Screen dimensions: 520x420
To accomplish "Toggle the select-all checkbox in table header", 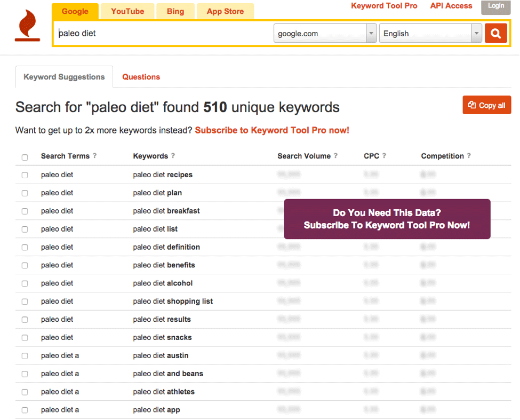I will pyautogui.click(x=25, y=157).
